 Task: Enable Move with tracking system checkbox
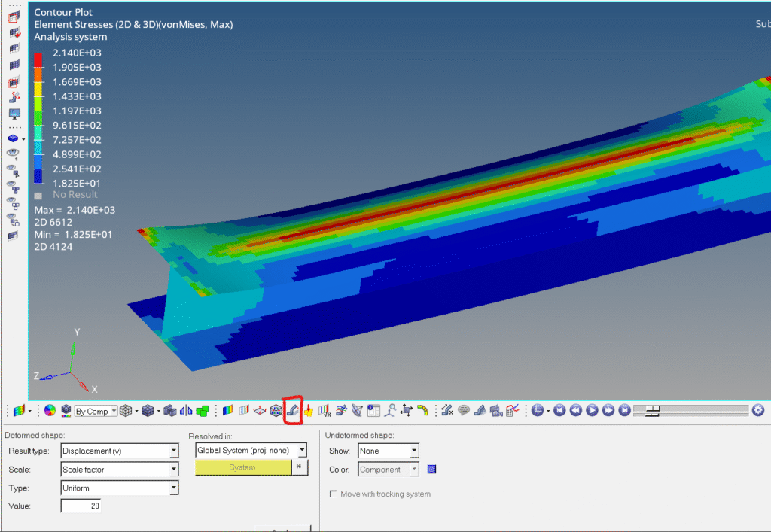click(x=334, y=494)
